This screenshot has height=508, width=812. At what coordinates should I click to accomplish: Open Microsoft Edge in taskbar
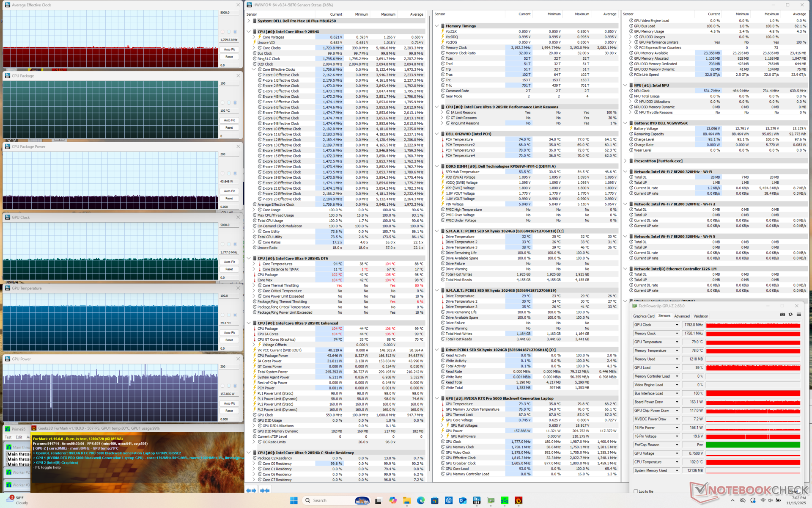pyautogui.click(x=421, y=500)
